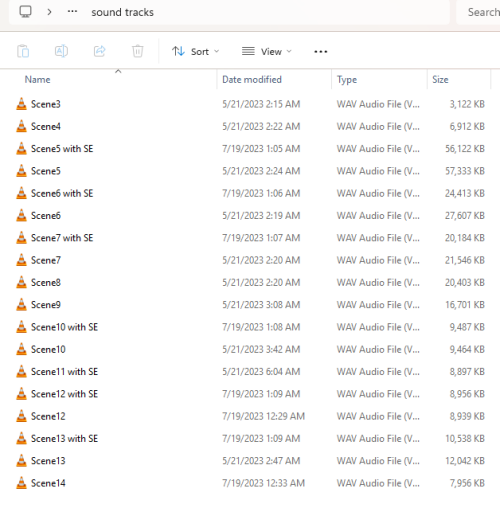Sort by the Size column header

pos(440,80)
